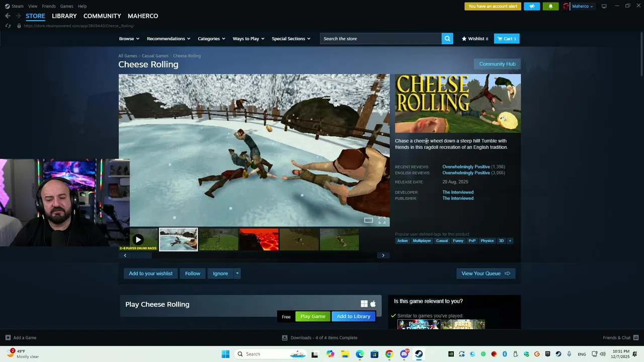Open the Wishlist star link

475,39
